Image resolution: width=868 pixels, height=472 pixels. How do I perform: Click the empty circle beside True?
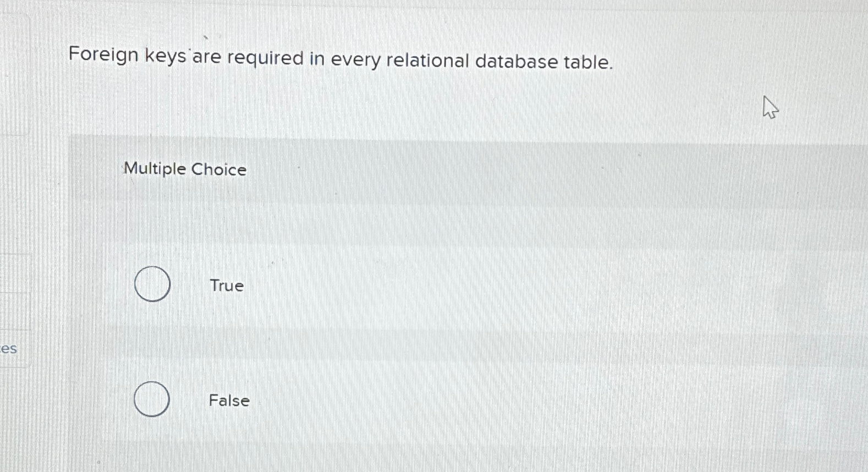152,284
